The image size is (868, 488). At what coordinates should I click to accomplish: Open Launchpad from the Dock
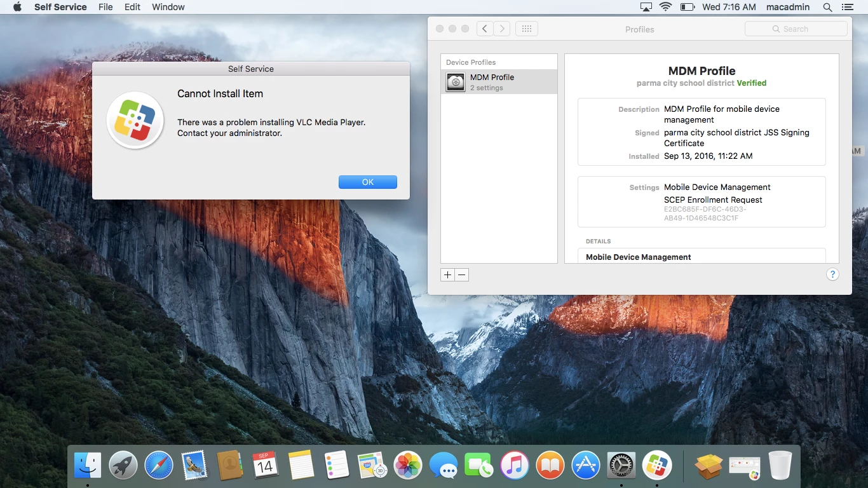point(123,466)
